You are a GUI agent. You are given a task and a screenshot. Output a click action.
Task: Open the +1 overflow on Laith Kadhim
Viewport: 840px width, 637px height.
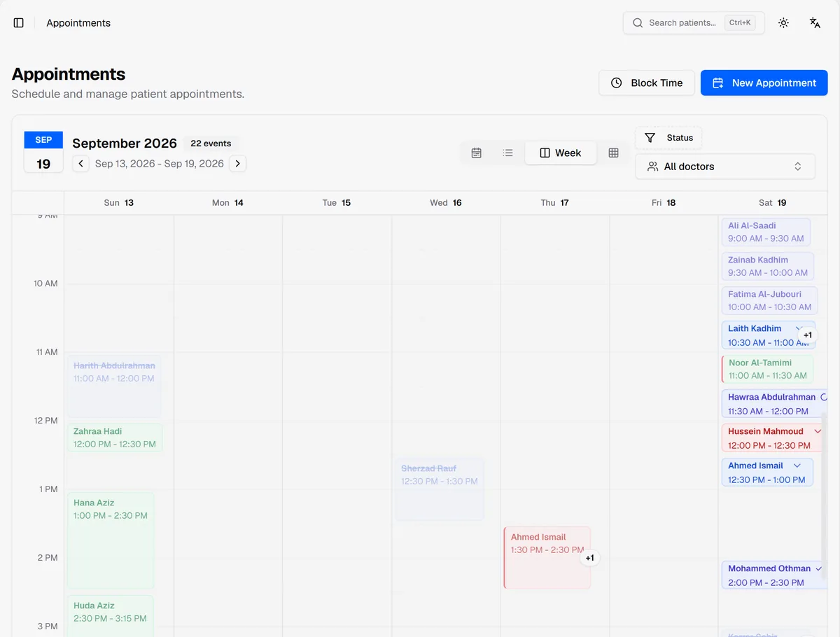click(808, 335)
